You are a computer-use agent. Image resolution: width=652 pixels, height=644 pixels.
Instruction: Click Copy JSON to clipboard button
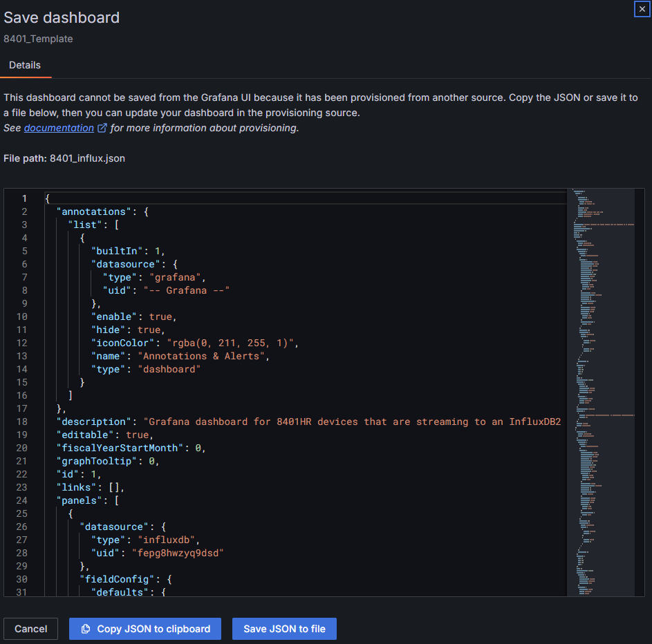(x=145, y=629)
